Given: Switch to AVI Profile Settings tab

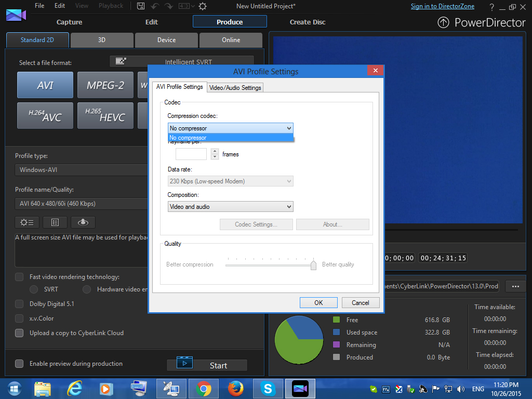Looking at the screenshot, I should point(179,87).
